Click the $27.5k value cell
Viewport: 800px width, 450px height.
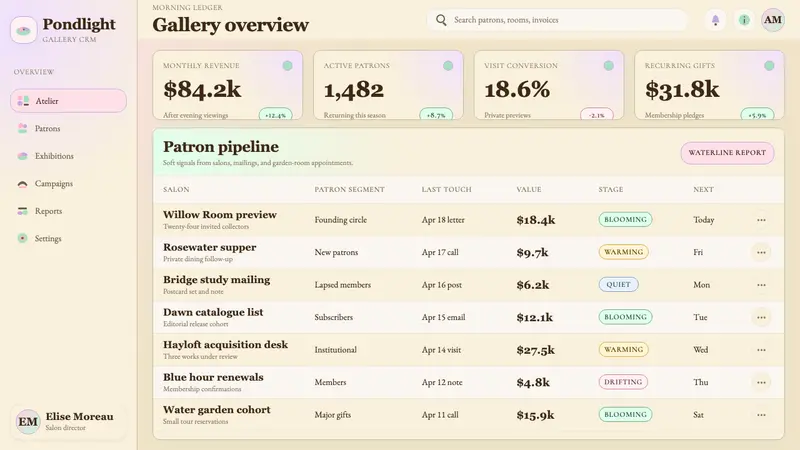tap(535, 350)
